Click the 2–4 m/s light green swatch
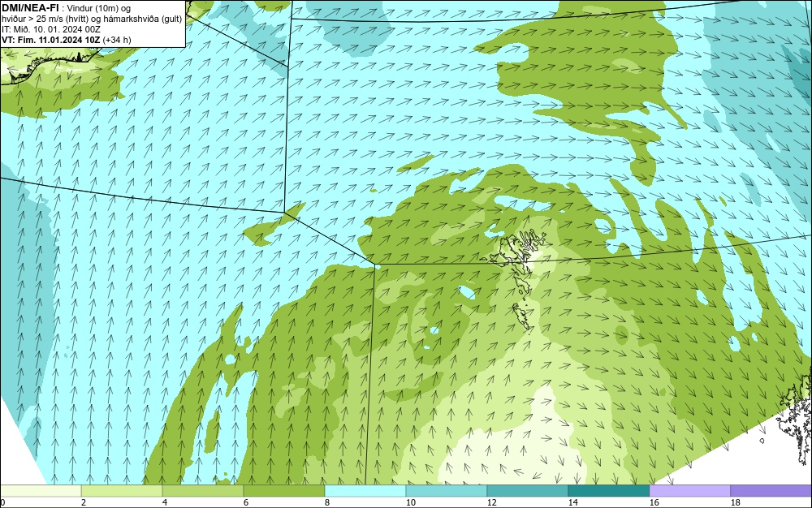 [122, 491]
